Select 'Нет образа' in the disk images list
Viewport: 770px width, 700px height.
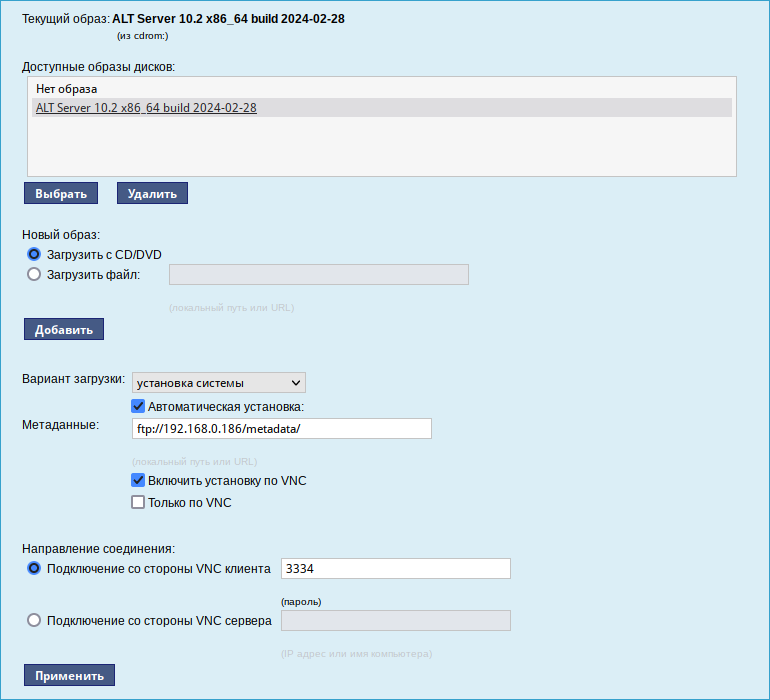click(x=382, y=89)
